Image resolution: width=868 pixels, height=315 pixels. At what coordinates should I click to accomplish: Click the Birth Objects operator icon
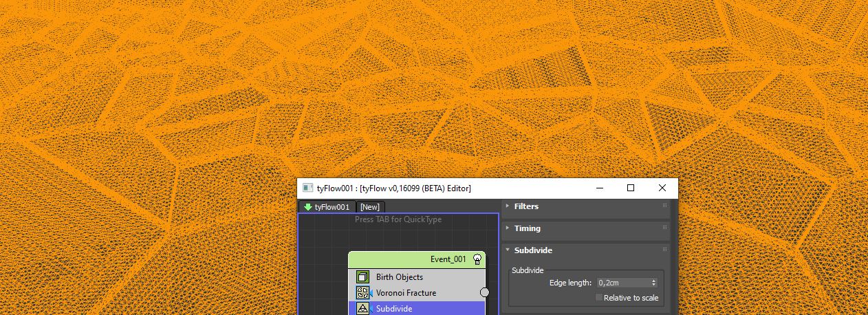click(362, 277)
